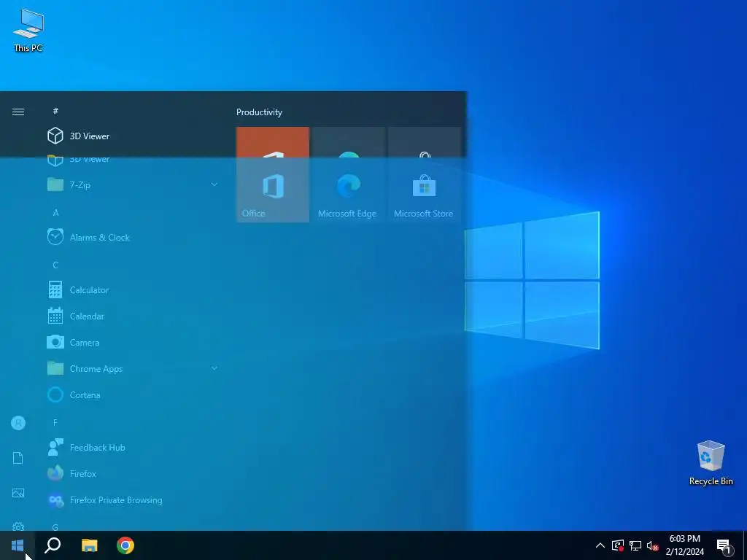The height and width of the screenshot is (560, 747).
Task: Launch Alarms & Clock app
Action: click(x=133, y=237)
